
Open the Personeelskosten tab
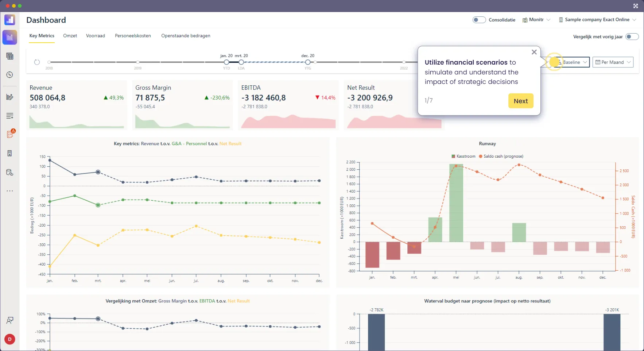(x=132, y=35)
